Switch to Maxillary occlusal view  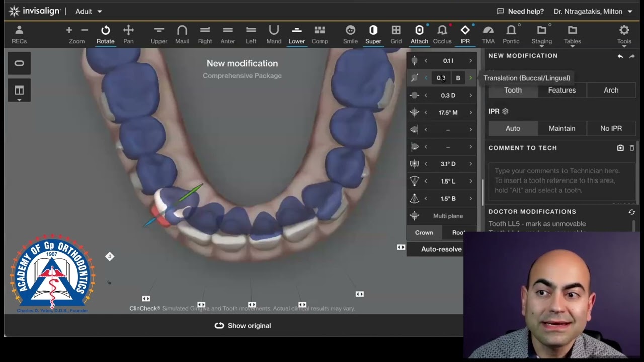pos(182,35)
